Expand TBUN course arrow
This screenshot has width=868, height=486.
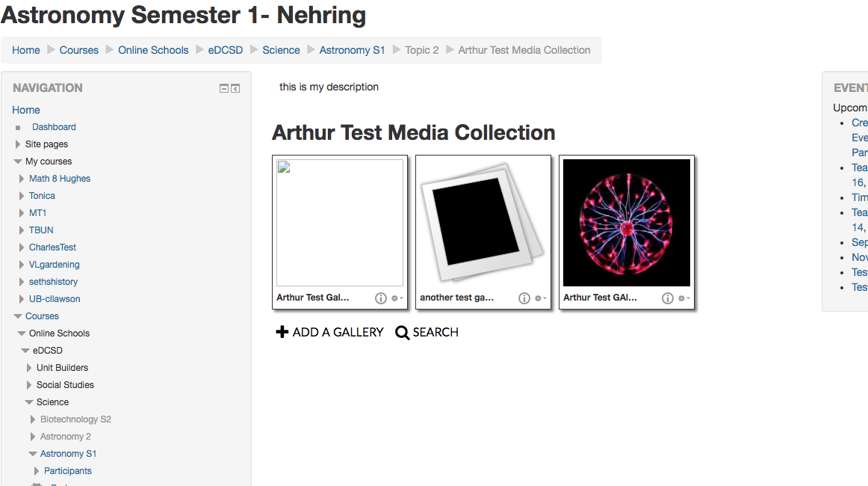22,230
